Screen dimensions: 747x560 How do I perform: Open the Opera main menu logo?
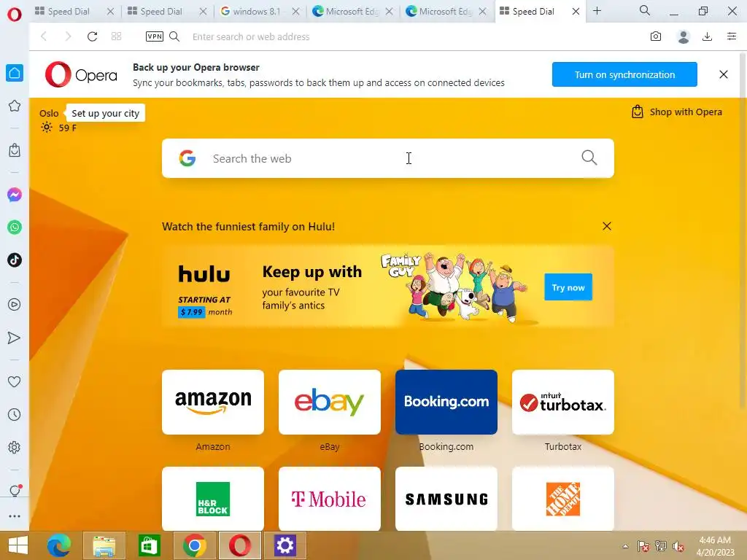point(15,14)
